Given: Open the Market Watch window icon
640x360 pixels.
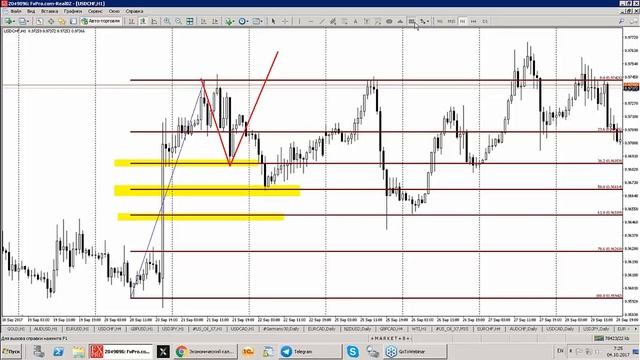Looking at the screenshot, I should tap(39, 21).
